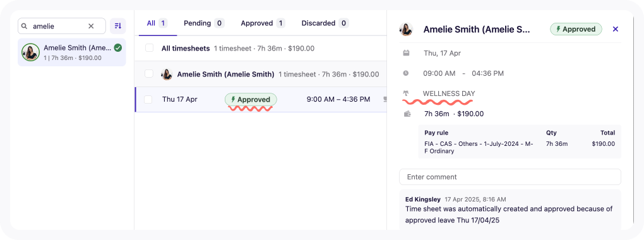
Task: Switch to the Approved tab
Action: pyautogui.click(x=263, y=23)
